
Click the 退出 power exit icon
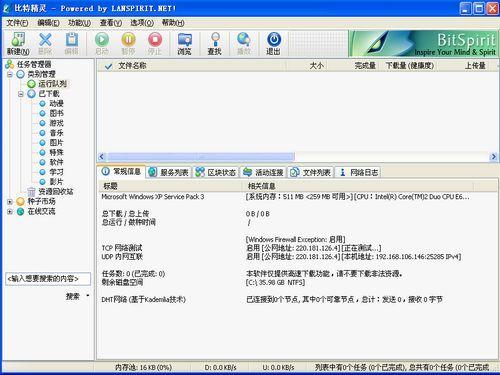[273, 43]
